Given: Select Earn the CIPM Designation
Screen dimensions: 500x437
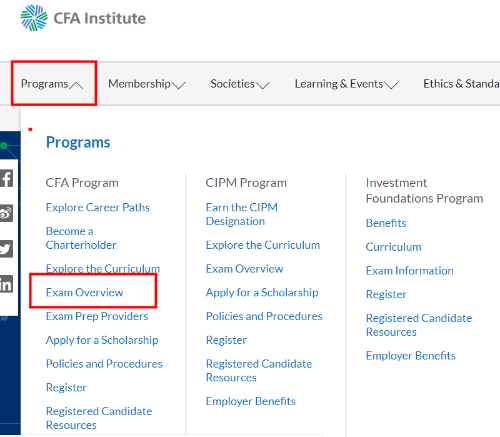Looking at the screenshot, I should click(242, 214).
